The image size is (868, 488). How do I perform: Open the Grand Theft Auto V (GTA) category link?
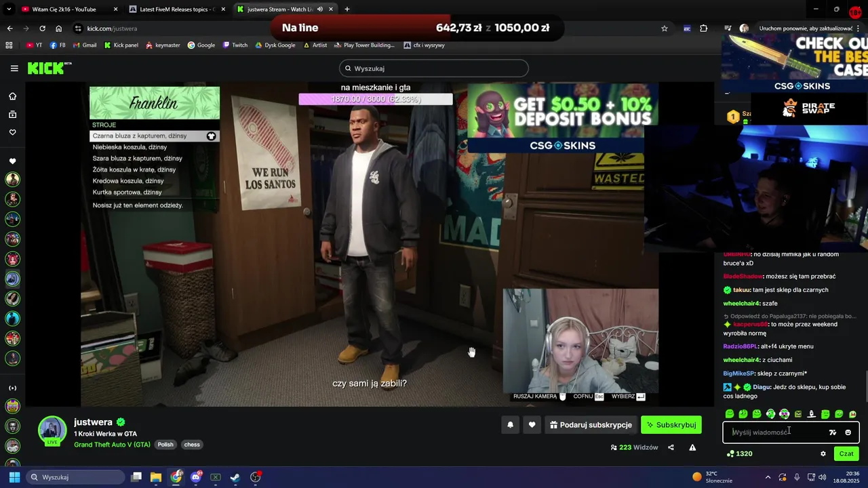click(x=112, y=445)
